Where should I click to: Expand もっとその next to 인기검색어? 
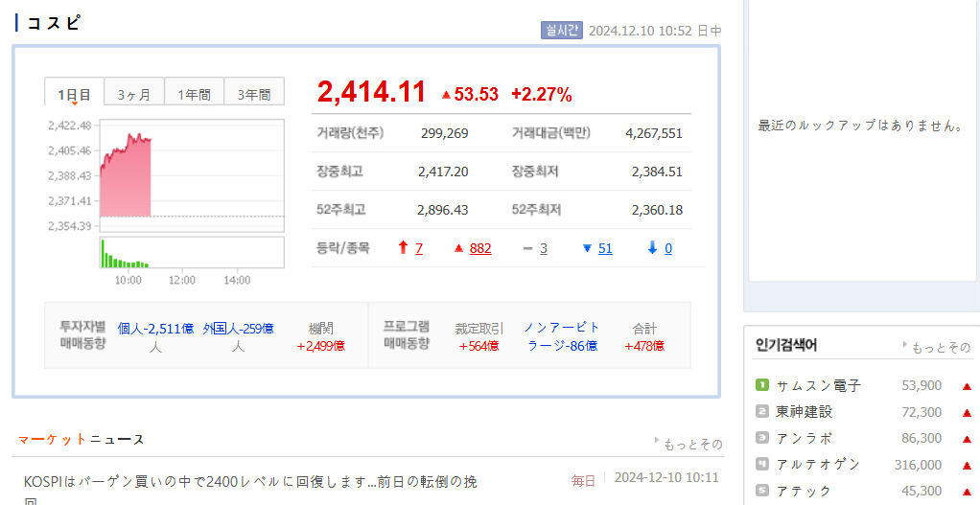(x=937, y=347)
